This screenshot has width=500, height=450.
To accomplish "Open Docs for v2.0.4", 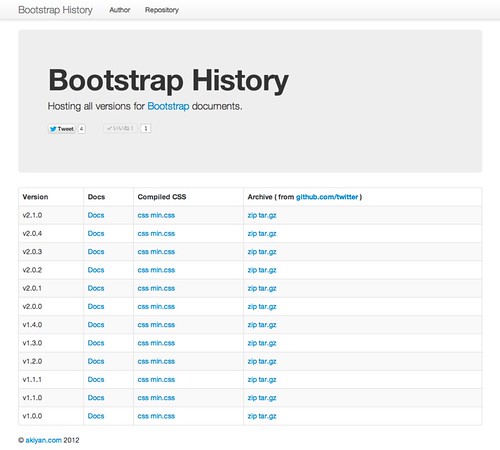I will pos(96,234).
